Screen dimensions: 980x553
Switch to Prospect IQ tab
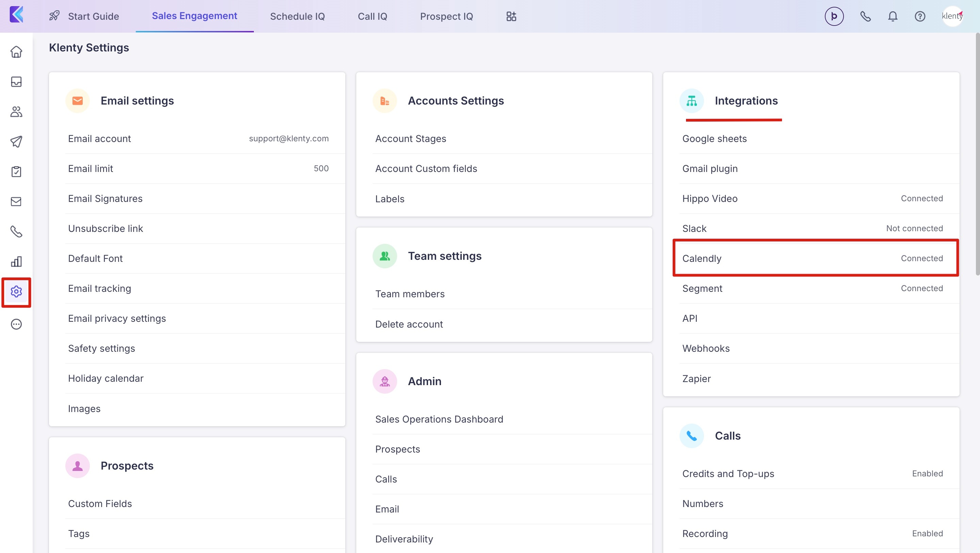[446, 16]
